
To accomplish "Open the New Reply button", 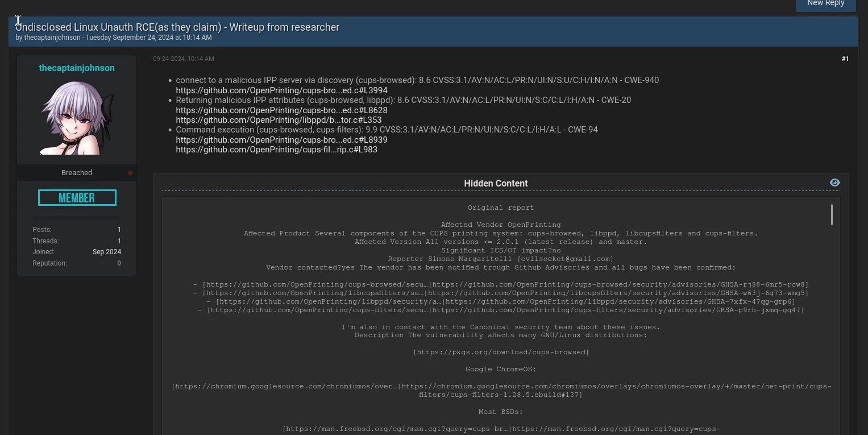I will click(x=825, y=3).
